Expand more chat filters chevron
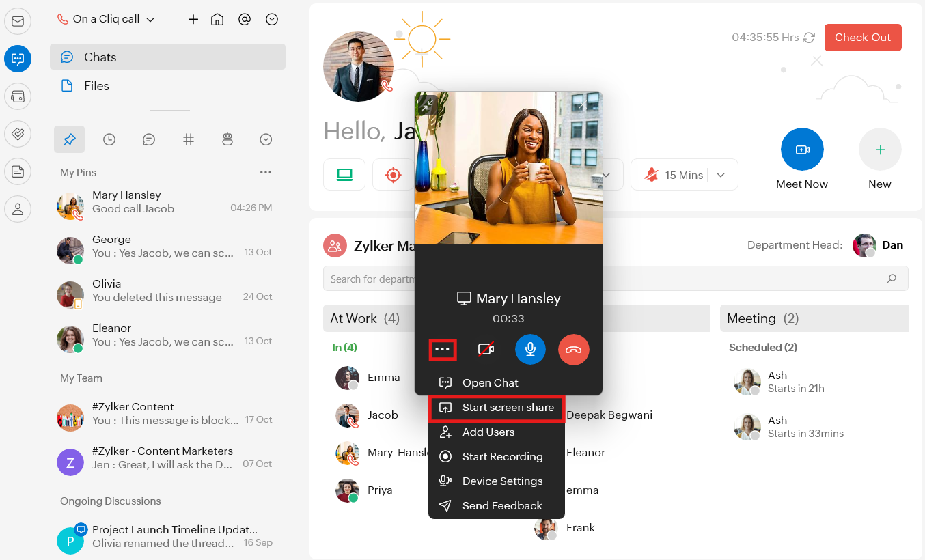Screen dimensions: 925x560 point(266,139)
